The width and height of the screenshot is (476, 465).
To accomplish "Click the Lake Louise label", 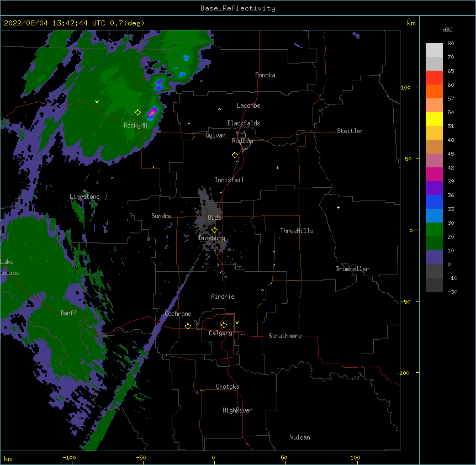I will (x=10, y=267).
